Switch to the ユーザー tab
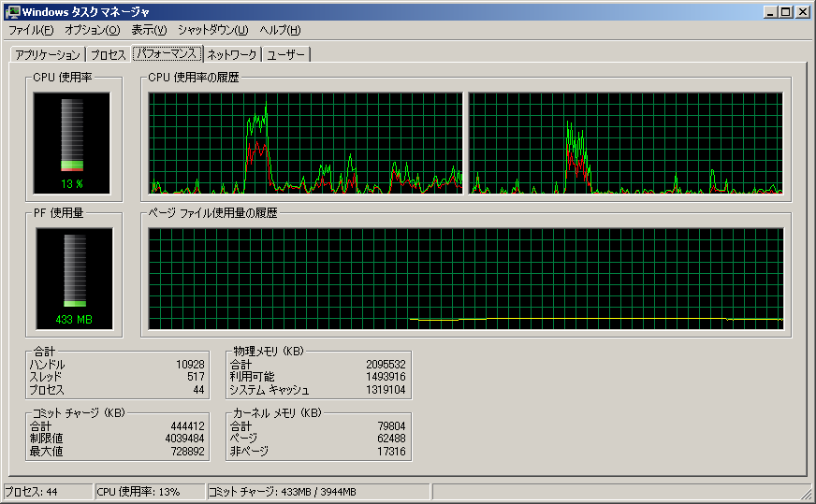The width and height of the screenshot is (816, 504). click(x=286, y=55)
